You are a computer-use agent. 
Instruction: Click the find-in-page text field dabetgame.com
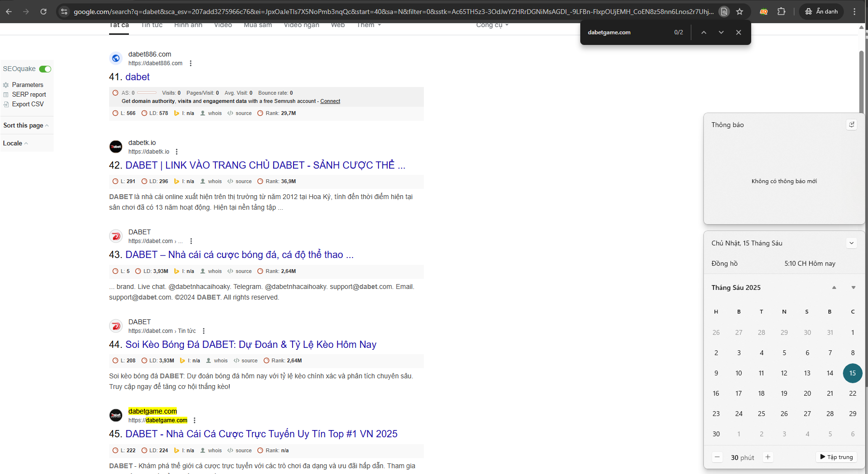tap(628, 32)
